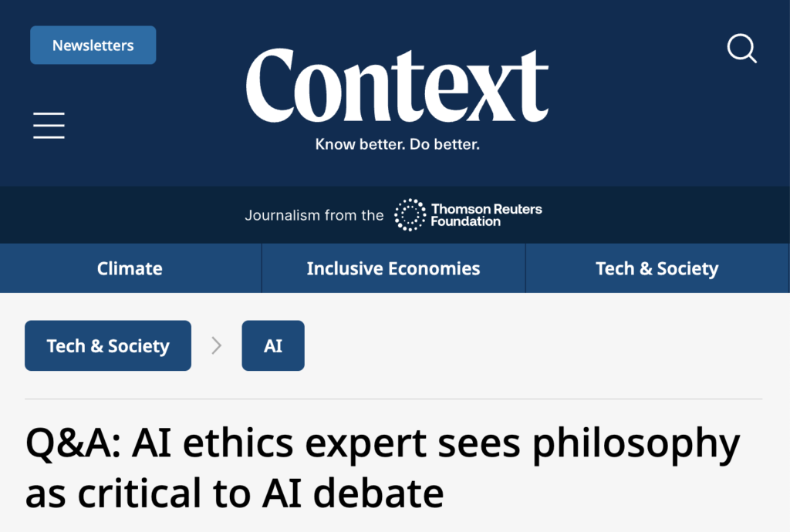
Task: Click the Context logo
Action: (397, 85)
